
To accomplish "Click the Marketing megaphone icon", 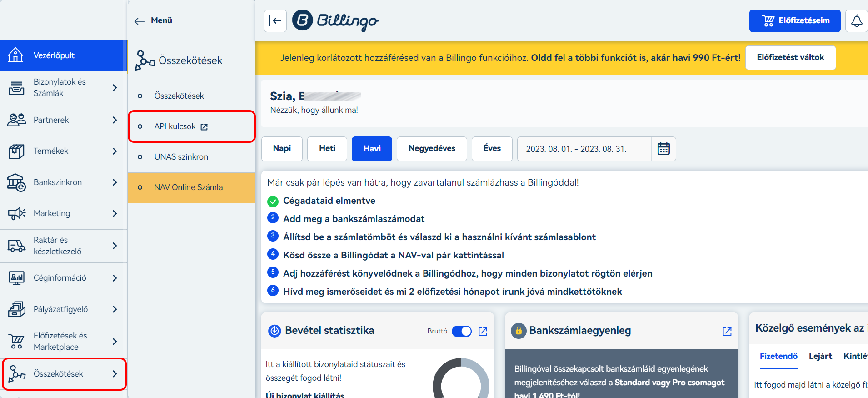I will (16, 213).
